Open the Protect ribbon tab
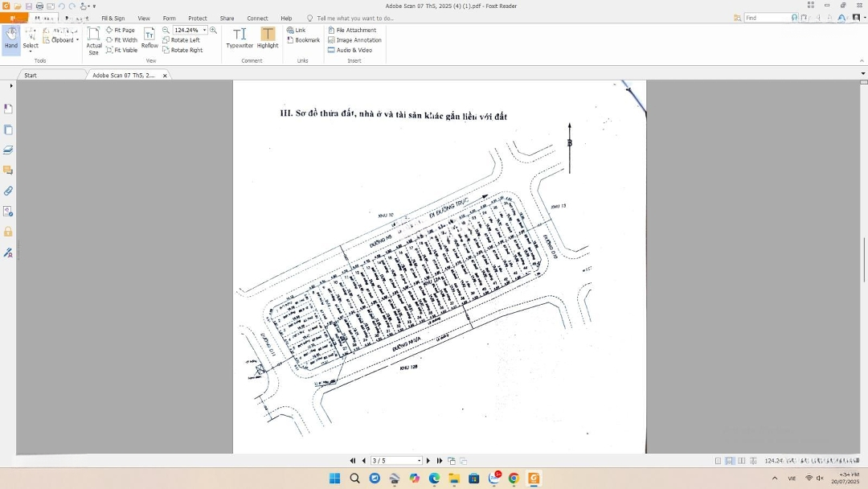Viewport: 868px width, 489px height. (197, 18)
